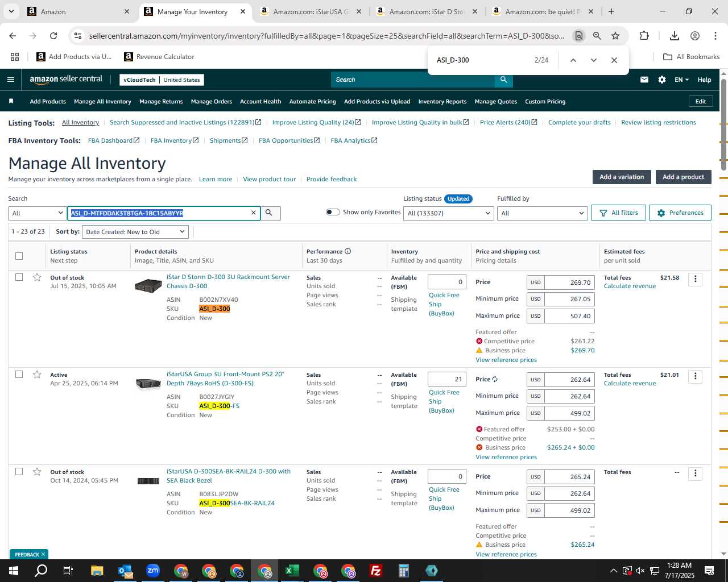Open Preferences panel

pos(680,213)
